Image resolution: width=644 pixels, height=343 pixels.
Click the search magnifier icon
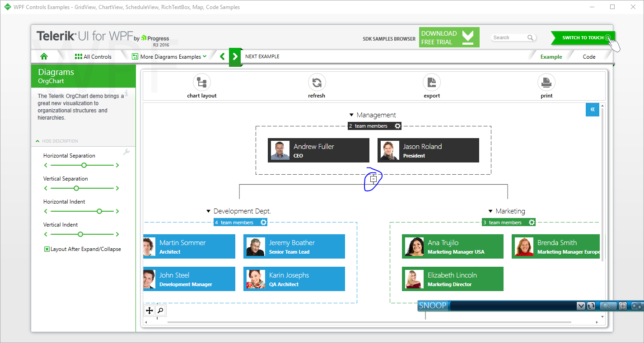[531, 38]
